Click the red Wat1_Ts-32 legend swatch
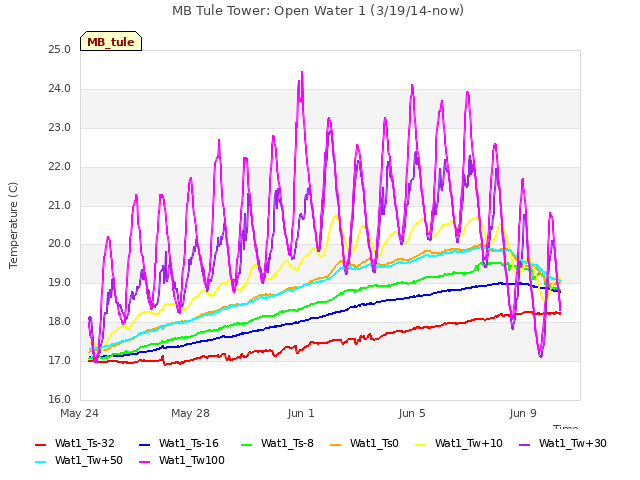This screenshot has height=480, width=640. point(40,445)
